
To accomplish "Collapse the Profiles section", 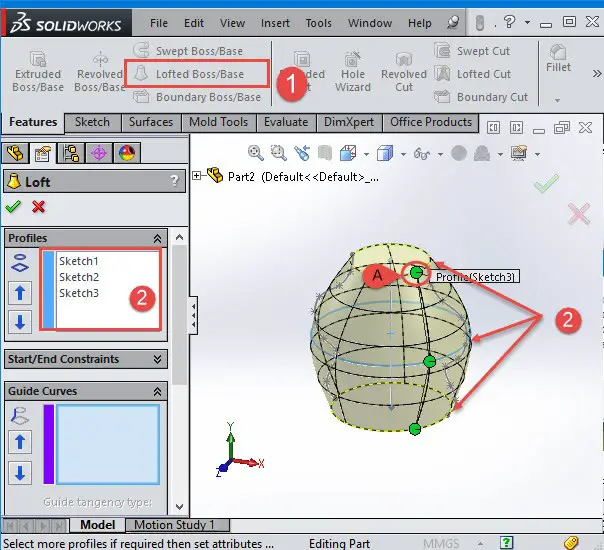I will (157, 239).
